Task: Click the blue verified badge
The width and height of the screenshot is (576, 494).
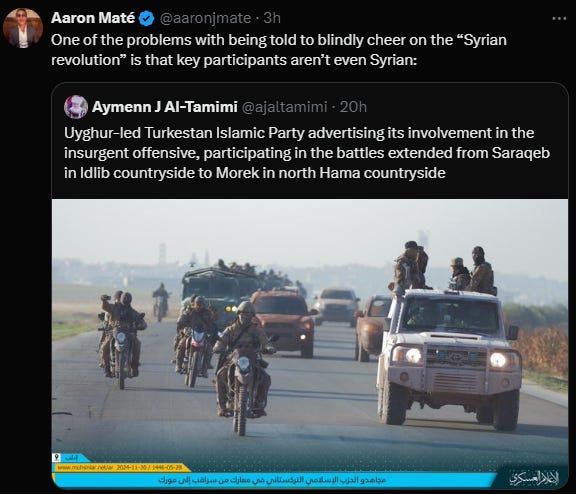Action: [147, 18]
